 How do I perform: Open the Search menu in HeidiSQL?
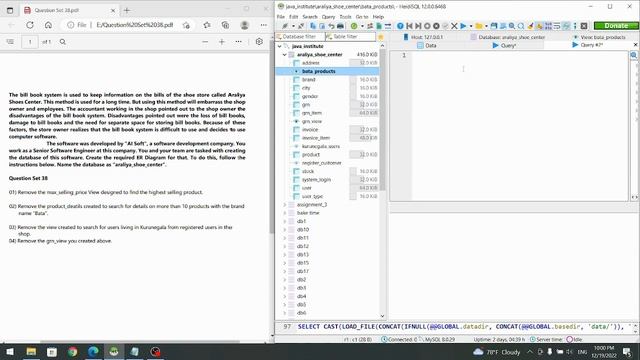coord(310,17)
